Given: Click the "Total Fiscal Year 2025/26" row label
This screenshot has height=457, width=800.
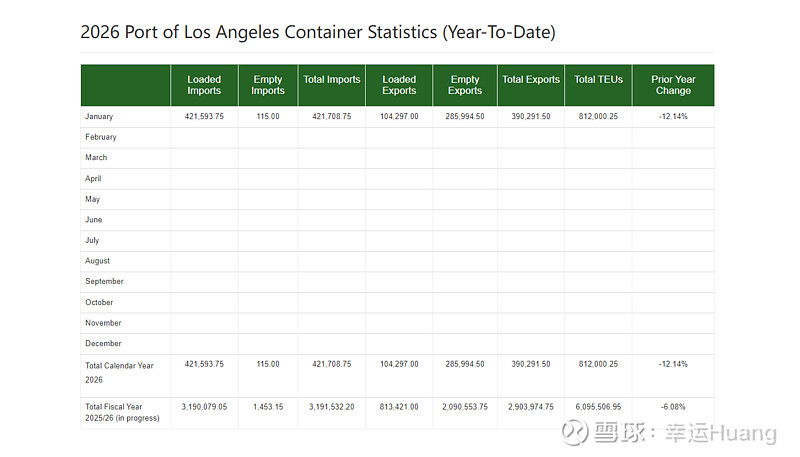Looking at the screenshot, I should (122, 413).
